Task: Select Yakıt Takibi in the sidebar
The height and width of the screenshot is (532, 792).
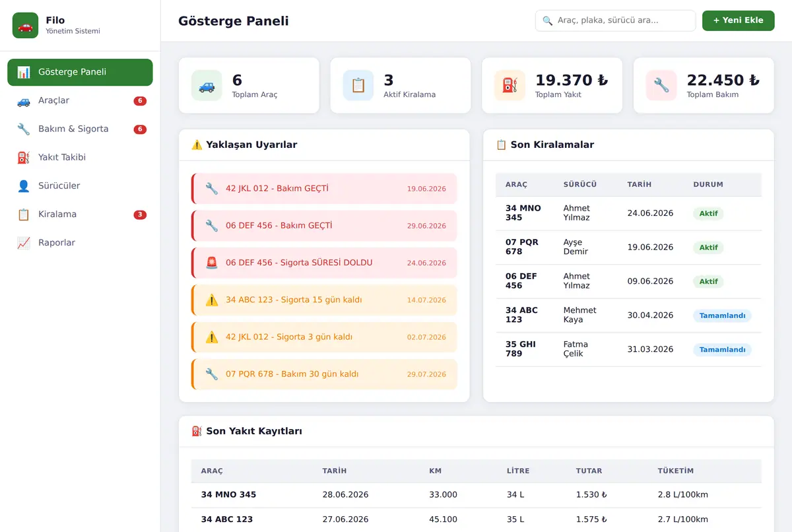Action: pyautogui.click(x=80, y=157)
